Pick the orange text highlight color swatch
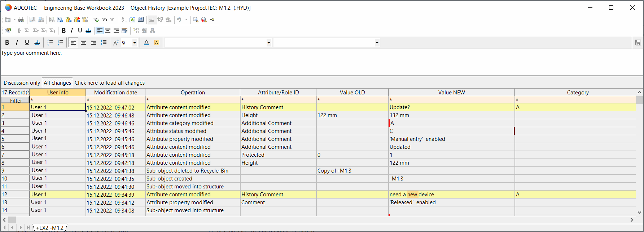 coord(157,43)
